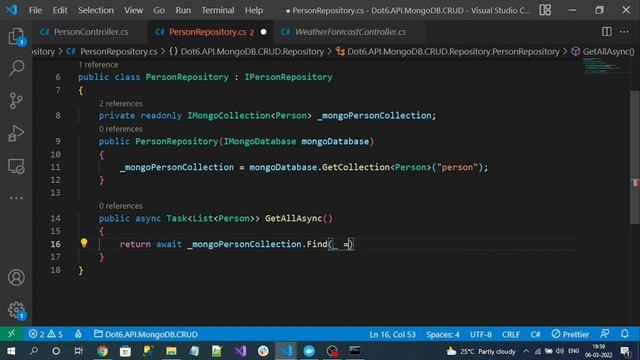The image size is (640, 360).
Task: Change indentation via Spaces: 4
Action: 442,334
